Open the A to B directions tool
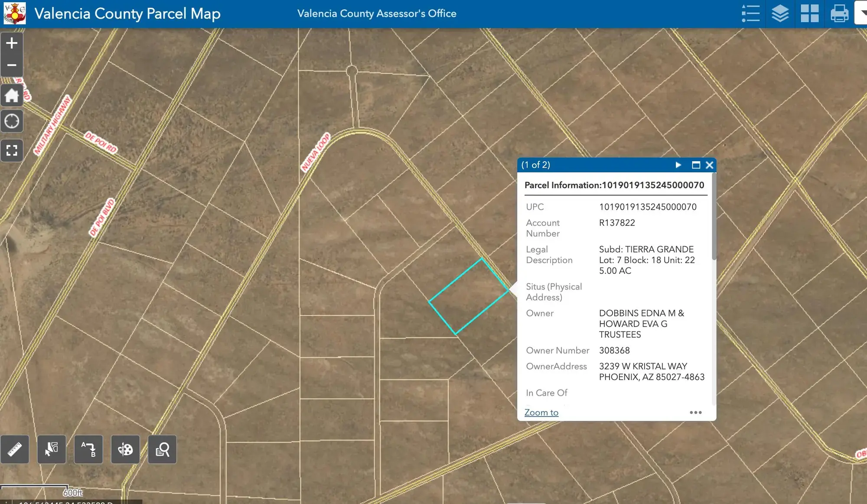The height and width of the screenshot is (504, 867). [88, 449]
